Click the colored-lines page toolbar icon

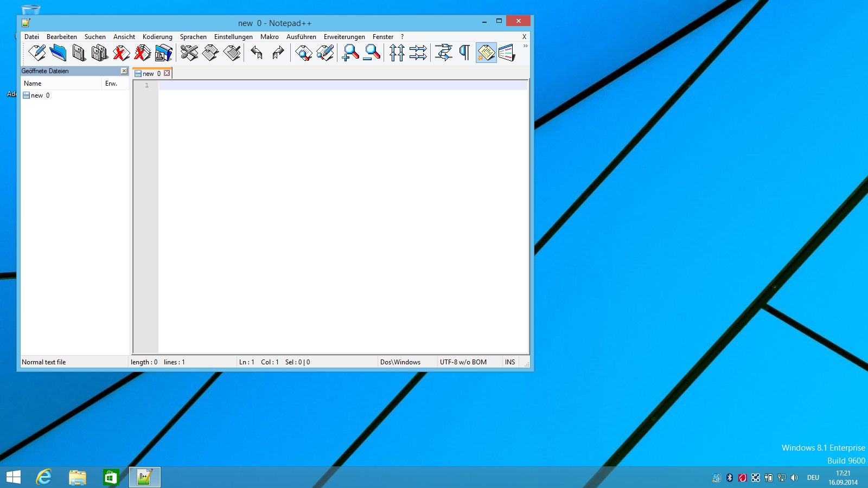point(507,53)
